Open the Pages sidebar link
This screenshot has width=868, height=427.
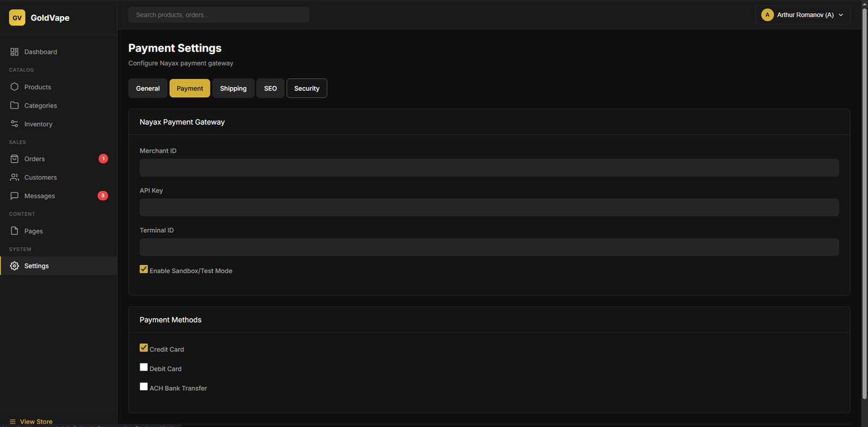(x=33, y=231)
